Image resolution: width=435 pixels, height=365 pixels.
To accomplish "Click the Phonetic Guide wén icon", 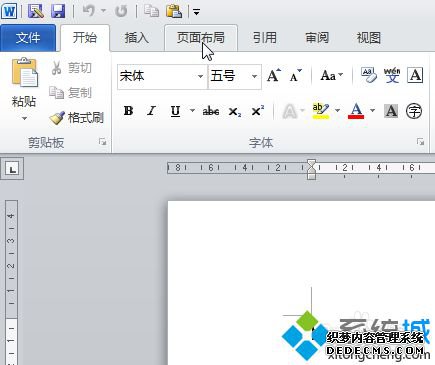I will 392,75.
